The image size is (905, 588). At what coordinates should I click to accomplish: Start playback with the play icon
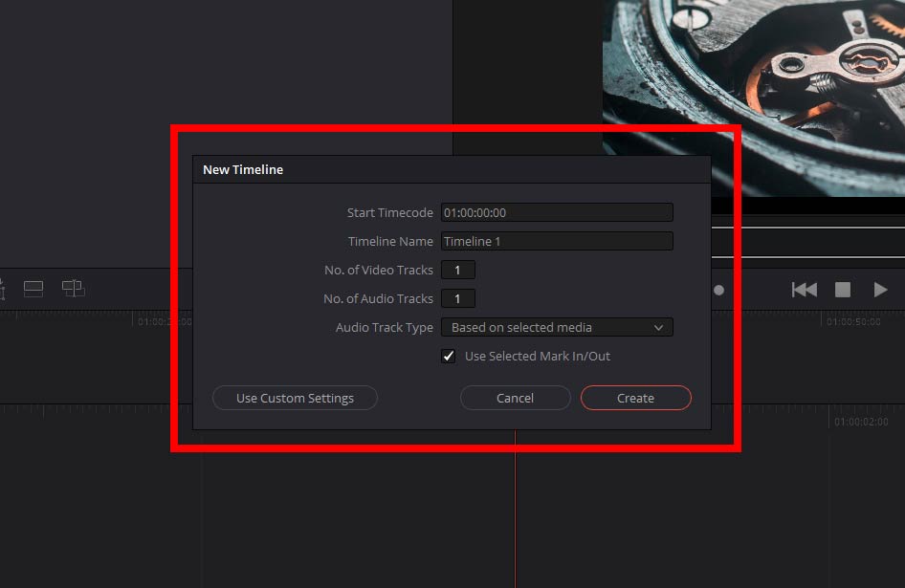tap(880, 290)
